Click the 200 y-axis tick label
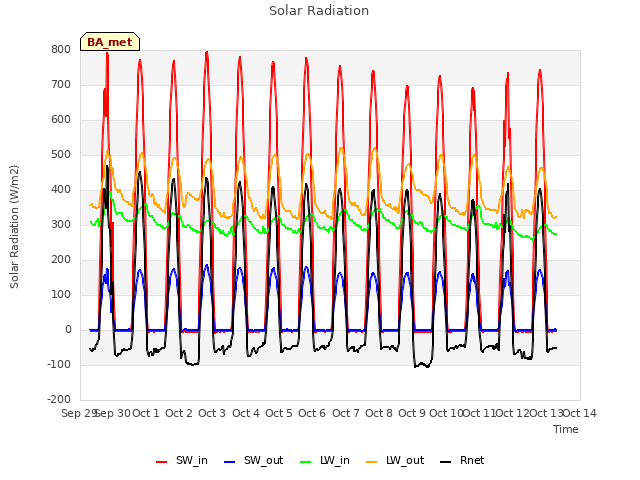This screenshot has width=640, height=480. [x=61, y=260]
